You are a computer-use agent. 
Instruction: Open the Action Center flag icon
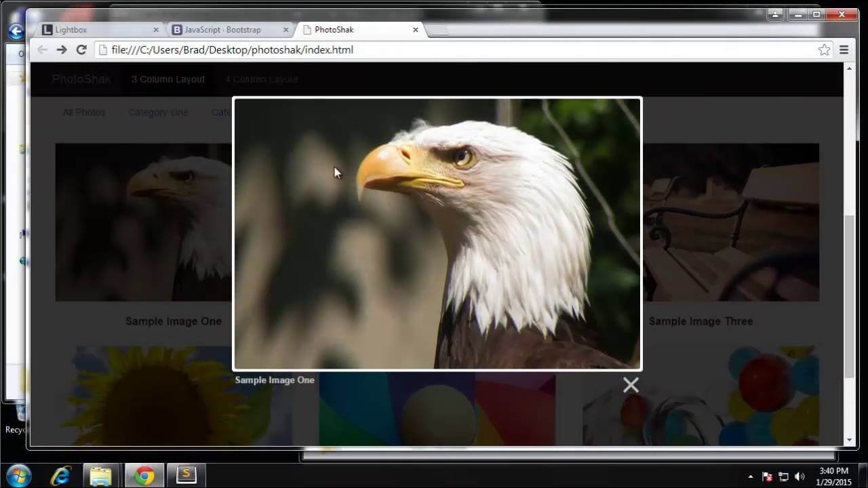[x=768, y=476]
